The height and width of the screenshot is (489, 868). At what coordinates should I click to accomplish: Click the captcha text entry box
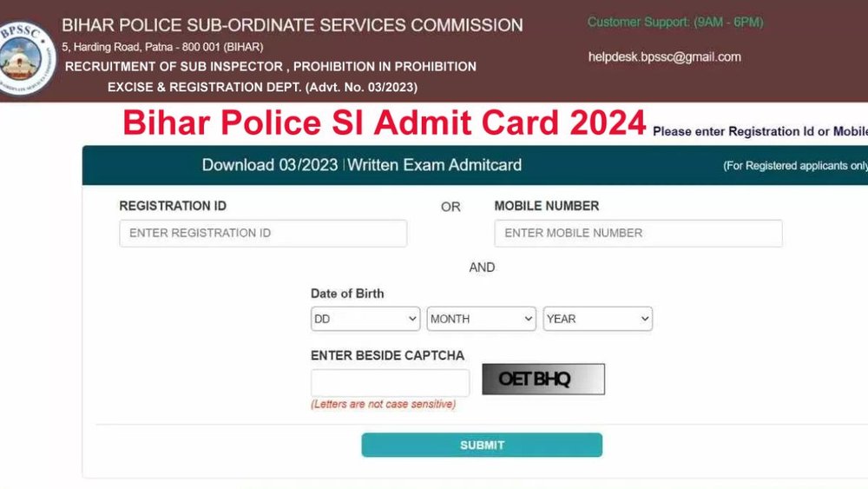[x=390, y=383]
